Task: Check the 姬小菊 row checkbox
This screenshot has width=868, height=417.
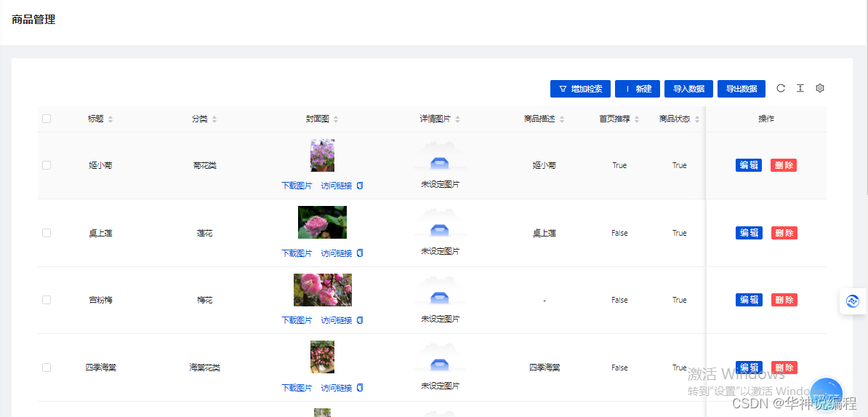Action: (x=47, y=165)
